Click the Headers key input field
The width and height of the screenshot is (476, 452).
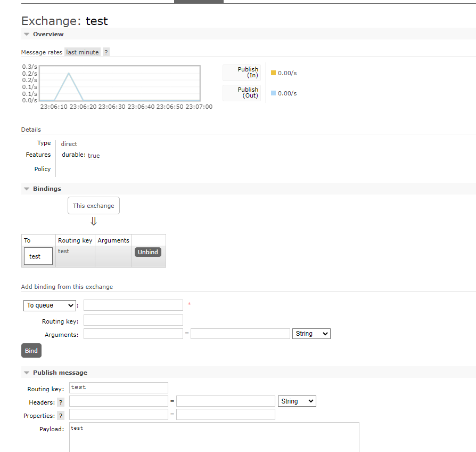click(118, 401)
